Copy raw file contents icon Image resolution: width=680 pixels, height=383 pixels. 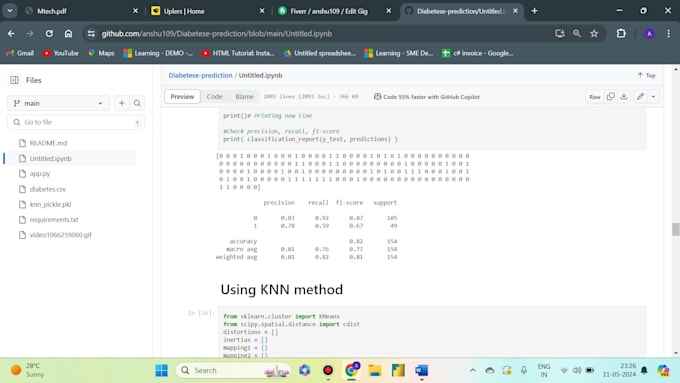point(611,97)
